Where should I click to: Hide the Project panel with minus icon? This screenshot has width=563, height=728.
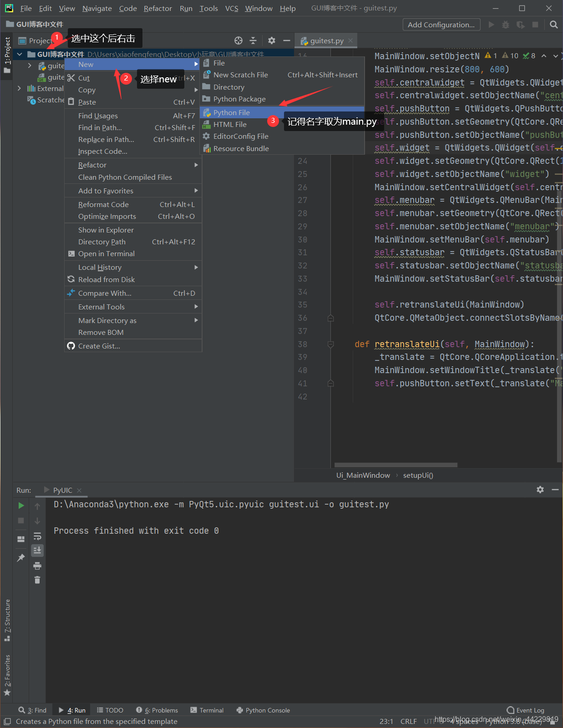point(287,40)
